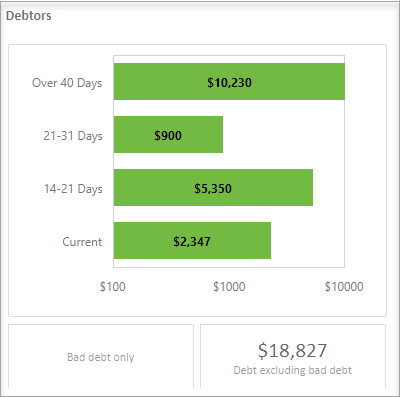Click the $18,827 total amount
The image size is (400, 397).
pyautogui.click(x=292, y=351)
